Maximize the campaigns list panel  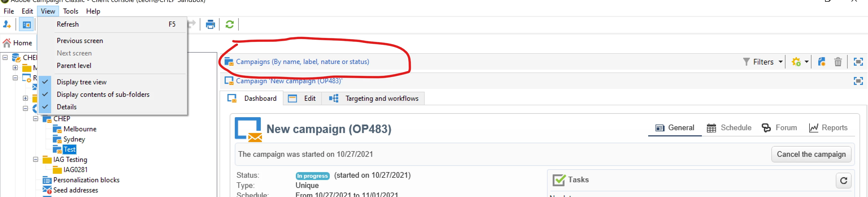(858, 62)
